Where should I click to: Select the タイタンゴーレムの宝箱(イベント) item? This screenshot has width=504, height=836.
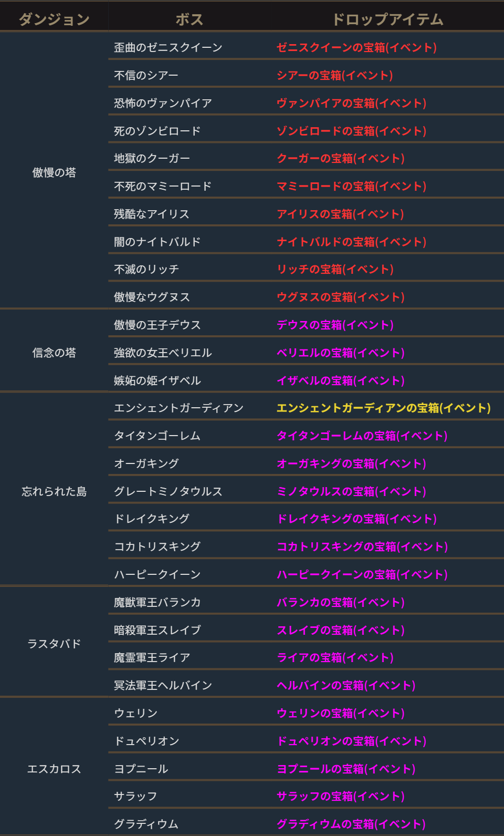pos(362,436)
